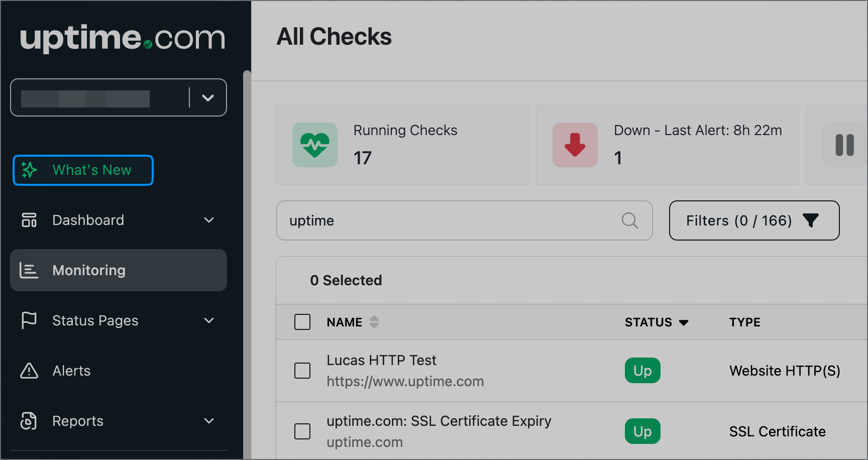
Task: Open the Dashboard menu item
Action: (119, 220)
